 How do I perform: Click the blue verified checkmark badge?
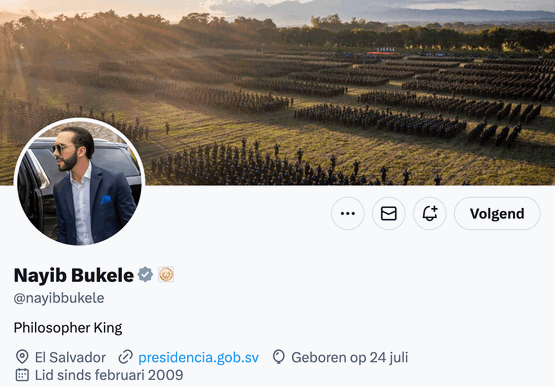pos(145,275)
